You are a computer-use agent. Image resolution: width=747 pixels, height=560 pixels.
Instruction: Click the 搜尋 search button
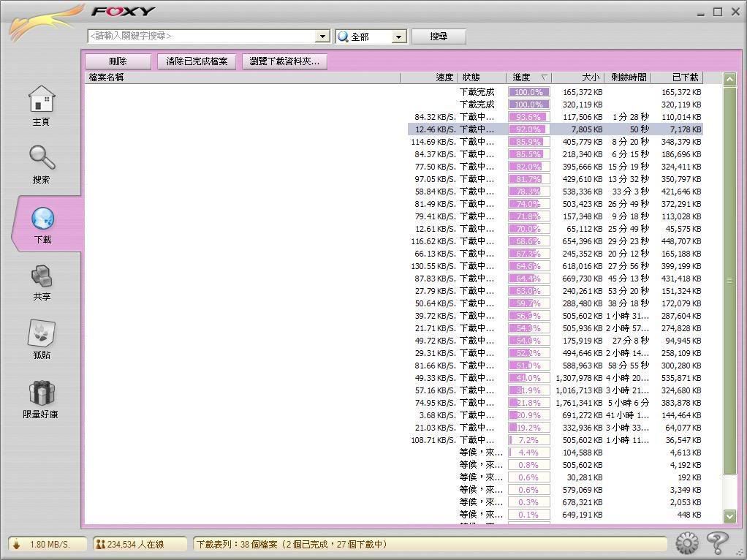(x=439, y=37)
